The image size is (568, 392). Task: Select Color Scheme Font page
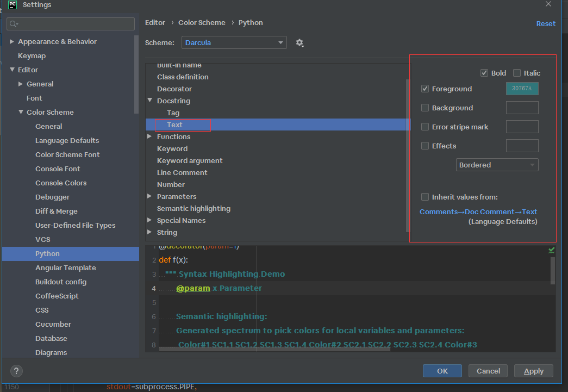coord(67,155)
